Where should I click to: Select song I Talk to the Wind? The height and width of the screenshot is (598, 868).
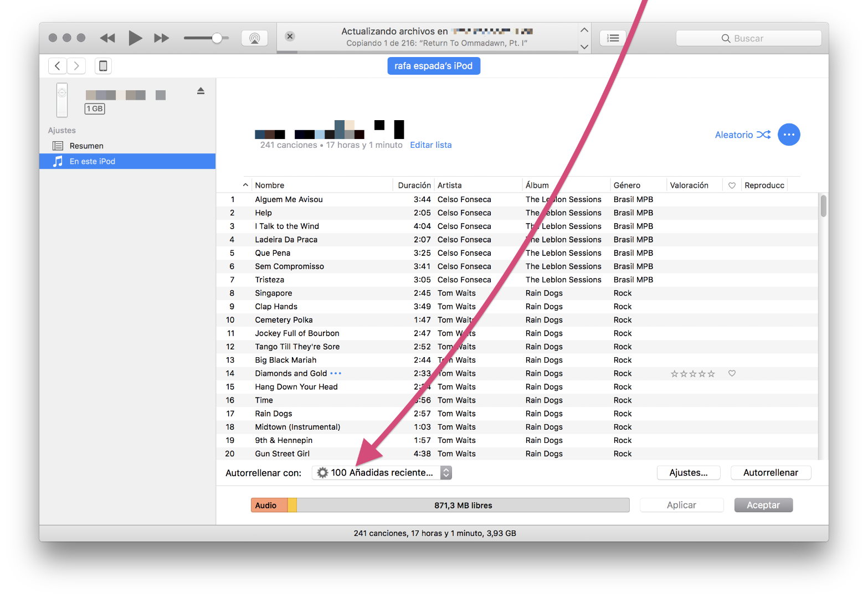click(x=517, y=226)
